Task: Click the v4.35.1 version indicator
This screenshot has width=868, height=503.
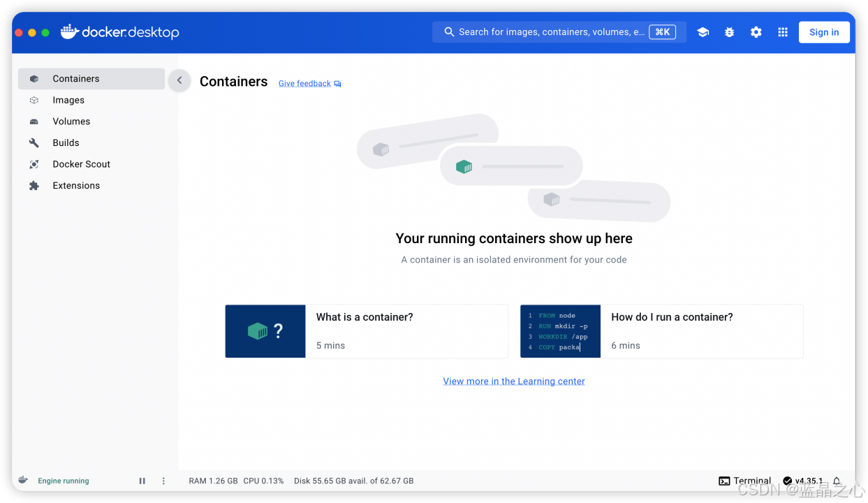Action: click(x=803, y=481)
